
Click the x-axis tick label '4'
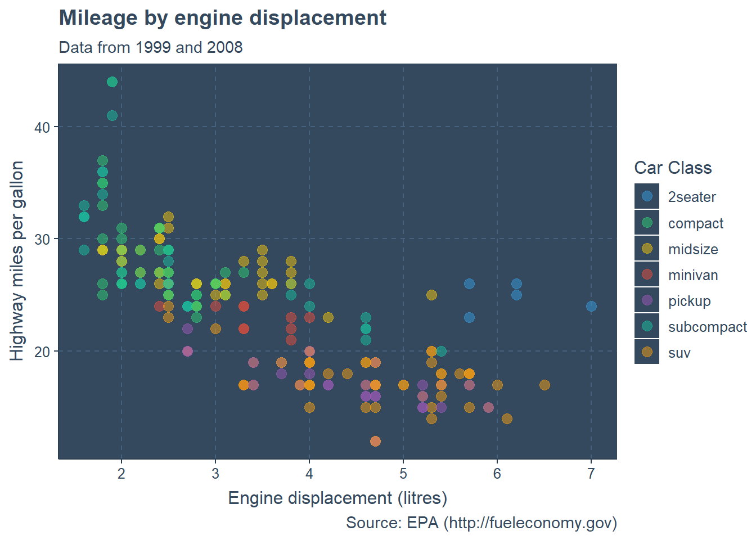[x=309, y=474]
